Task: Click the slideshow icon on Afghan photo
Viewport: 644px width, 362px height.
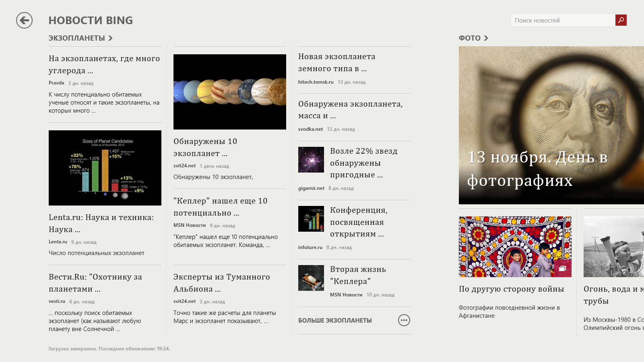Action: [562, 268]
